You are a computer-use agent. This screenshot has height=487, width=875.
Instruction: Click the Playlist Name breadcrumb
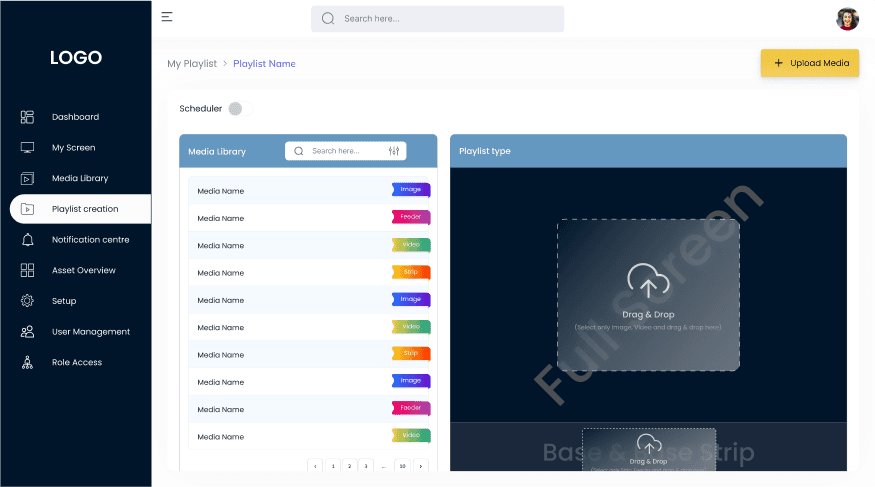(265, 64)
